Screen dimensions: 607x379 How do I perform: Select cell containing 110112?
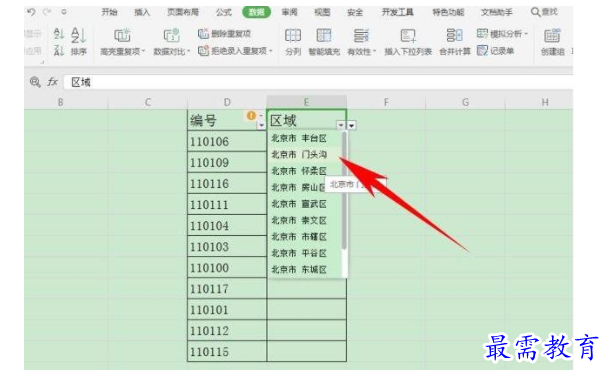[x=227, y=330]
